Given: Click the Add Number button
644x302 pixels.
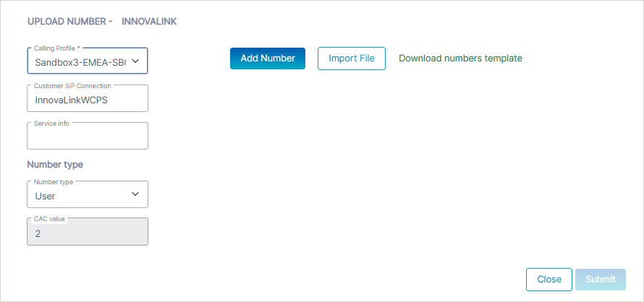Looking at the screenshot, I should tap(267, 59).
